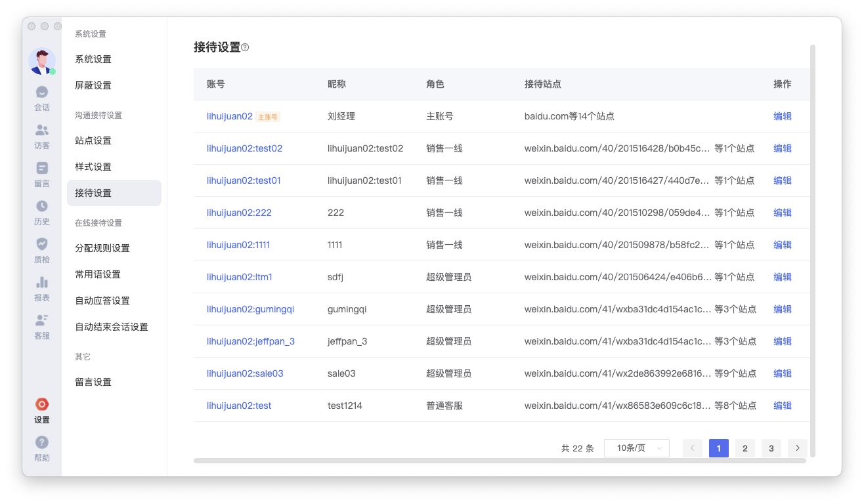Go to the previous page arrow
This screenshot has height=504, width=864.
point(693,448)
